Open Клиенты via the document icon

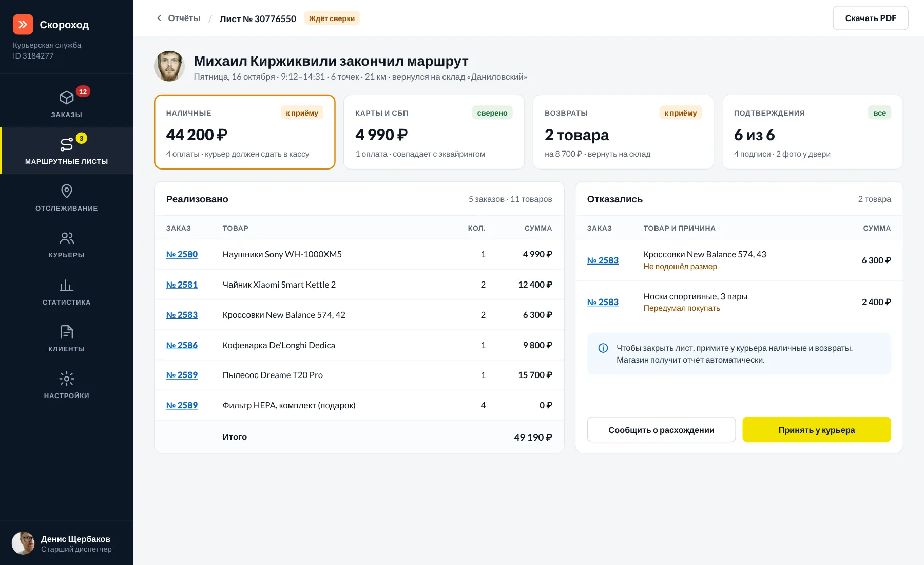pyautogui.click(x=67, y=332)
